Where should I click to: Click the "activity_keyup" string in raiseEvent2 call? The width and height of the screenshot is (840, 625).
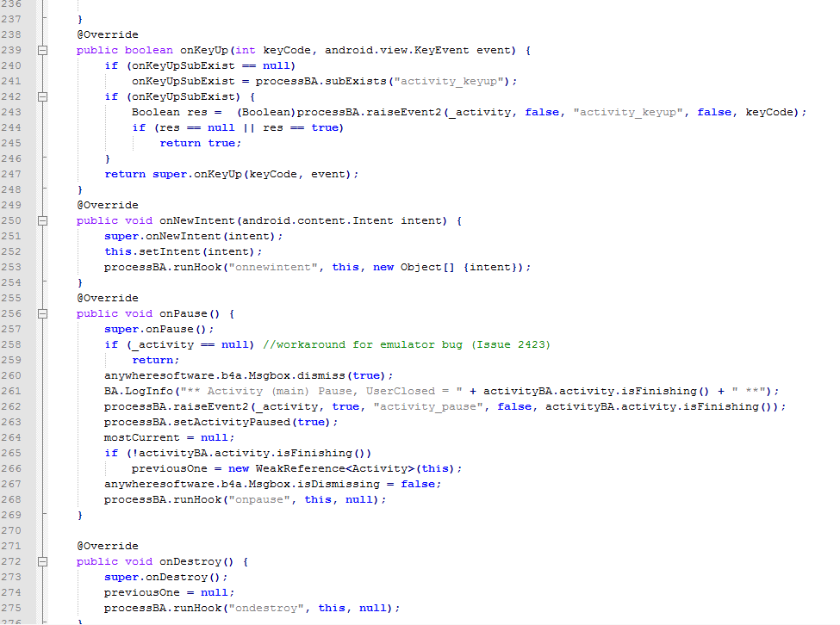[628, 113]
